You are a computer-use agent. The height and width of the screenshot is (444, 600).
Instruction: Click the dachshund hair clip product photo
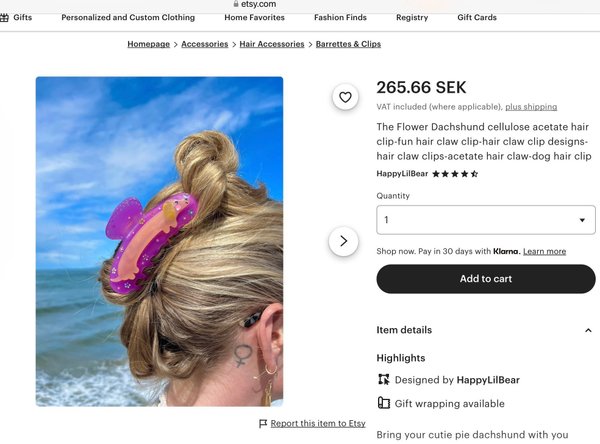click(x=160, y=242)
